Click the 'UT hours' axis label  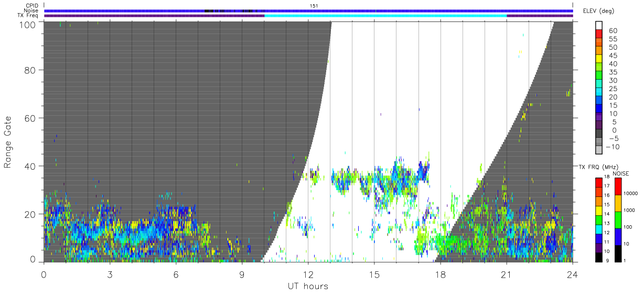[x=308, y=286]
